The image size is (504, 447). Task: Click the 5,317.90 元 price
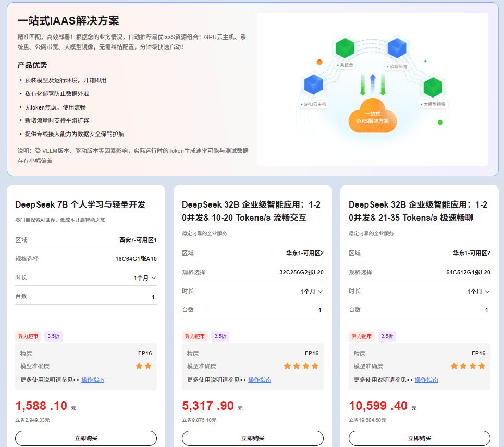coord(213,406)
